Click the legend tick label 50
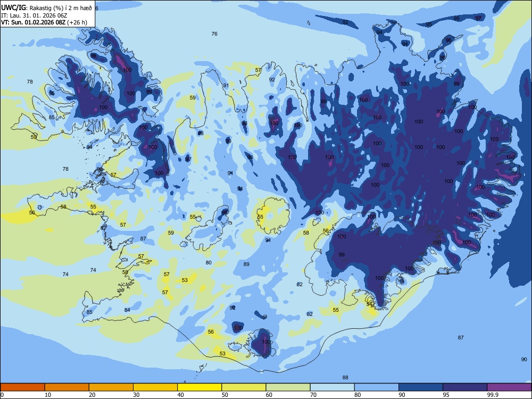532x399 pixels. (225, 395)
